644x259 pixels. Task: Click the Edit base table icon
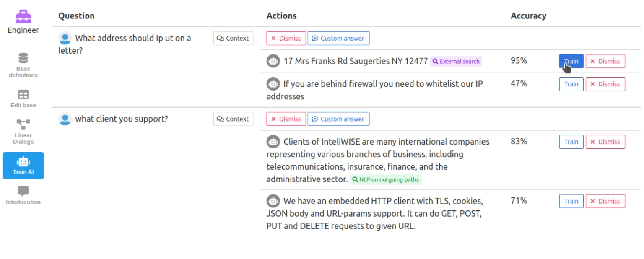click(x=23, y=95)
